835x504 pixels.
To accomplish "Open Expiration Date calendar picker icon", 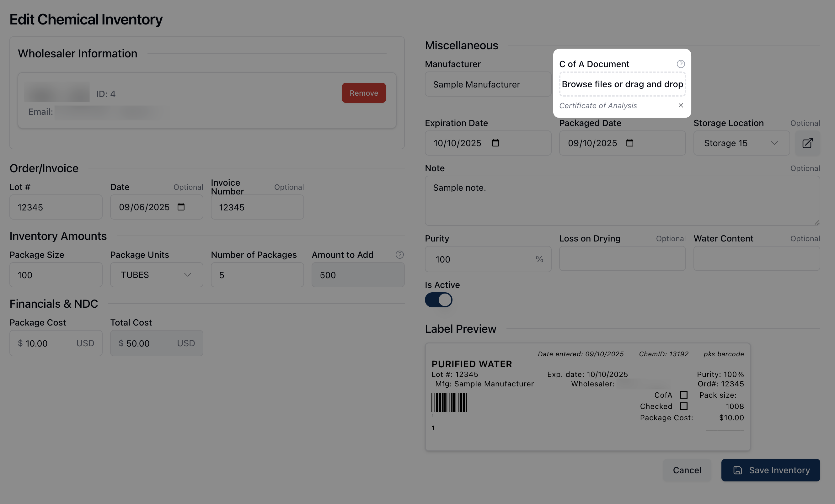I will point(495,143).
